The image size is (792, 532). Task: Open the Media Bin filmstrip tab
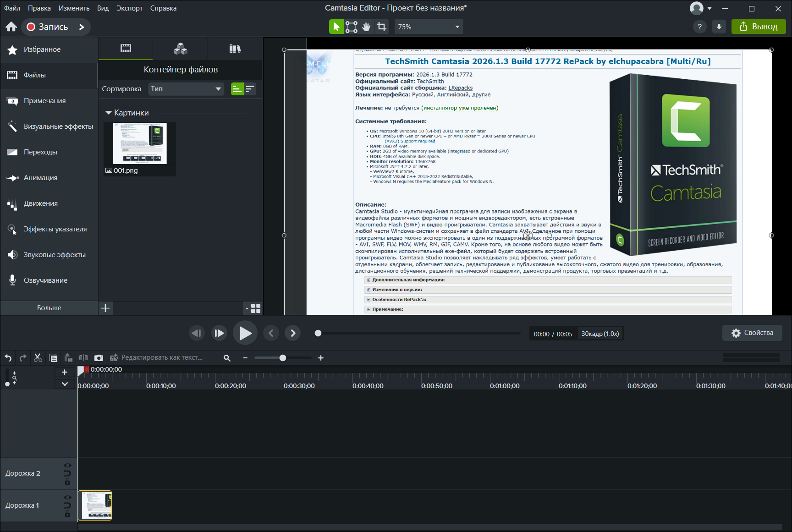(126, 49)
